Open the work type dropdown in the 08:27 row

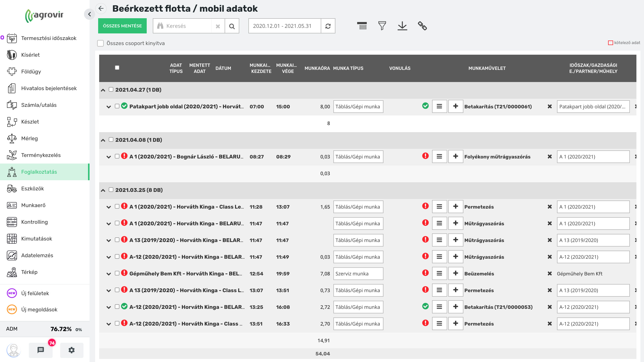[x=358, y=157]
